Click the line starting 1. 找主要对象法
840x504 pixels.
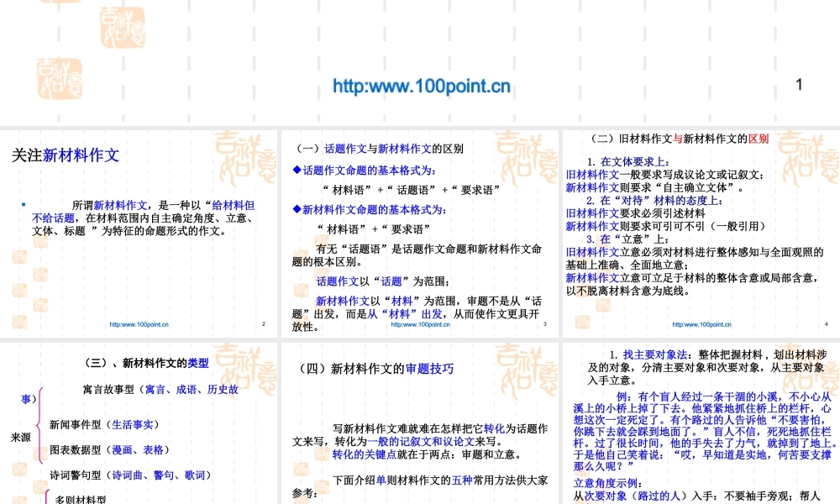[707, 367]
